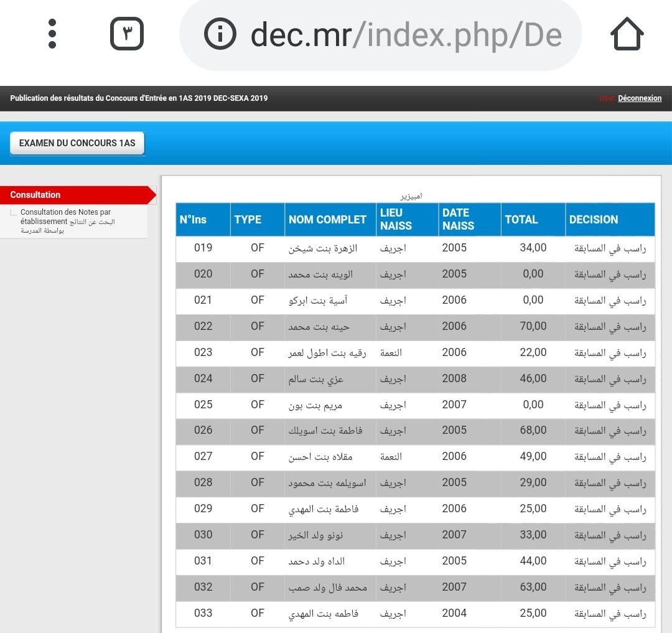Select the red Consultation menu header

78,195
